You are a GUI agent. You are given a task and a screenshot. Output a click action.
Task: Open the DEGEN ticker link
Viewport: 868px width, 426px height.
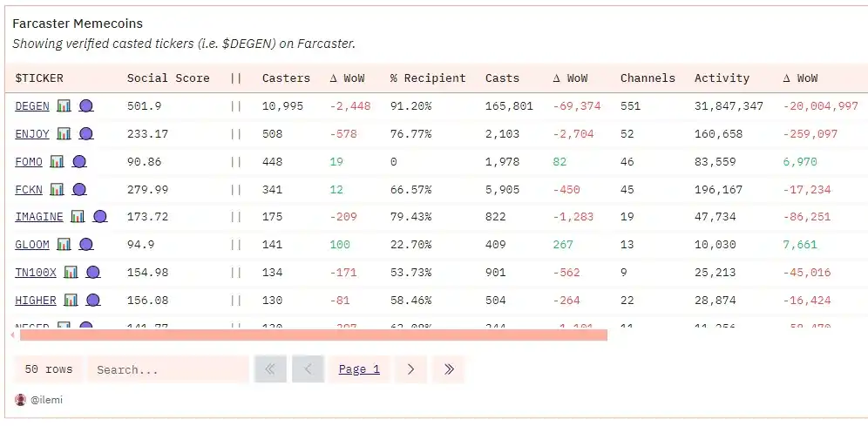pos(32,105)
